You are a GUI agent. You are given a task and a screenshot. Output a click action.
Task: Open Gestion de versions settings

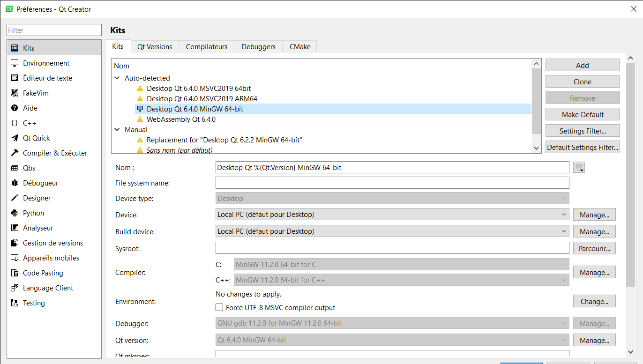point(51,243)
